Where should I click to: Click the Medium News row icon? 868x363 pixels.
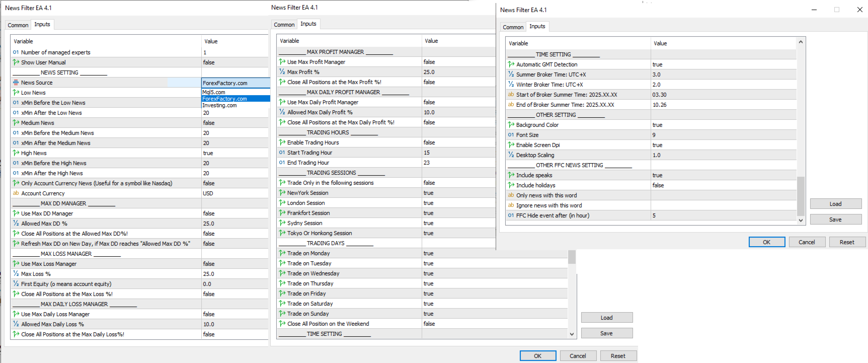16,123
